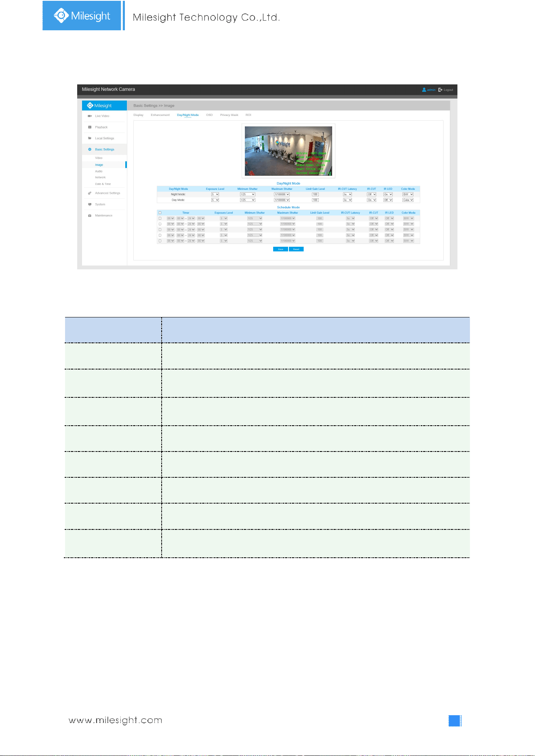Enable the third schedule row checkbox
The height and width of the screenshot is (756, 535).
pyautogui.click(x=160, y=230)
